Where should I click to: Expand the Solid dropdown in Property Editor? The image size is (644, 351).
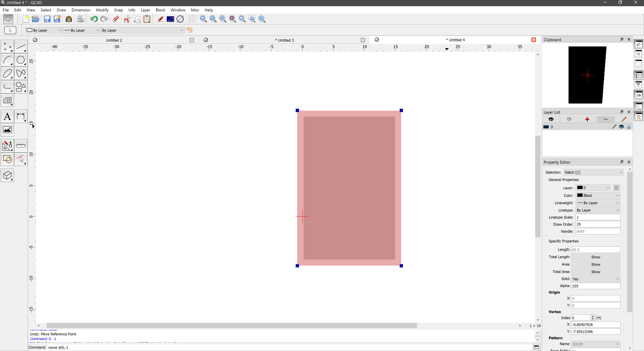coord(596,279)
